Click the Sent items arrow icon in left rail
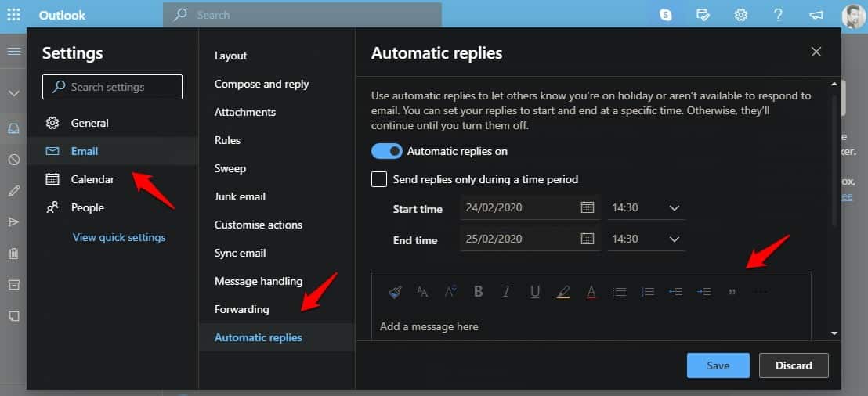The width and height of the screenshot is (868, 396). [x=14, y=222]
